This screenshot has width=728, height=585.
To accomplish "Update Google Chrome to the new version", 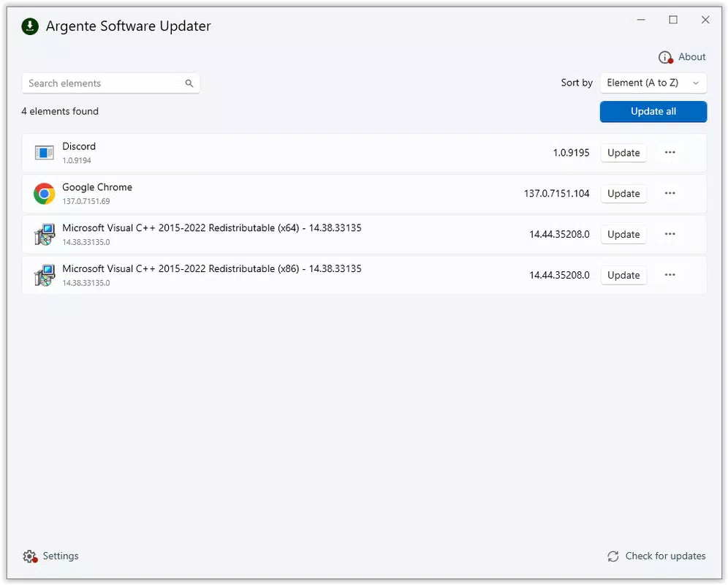I will click(623, 194).
